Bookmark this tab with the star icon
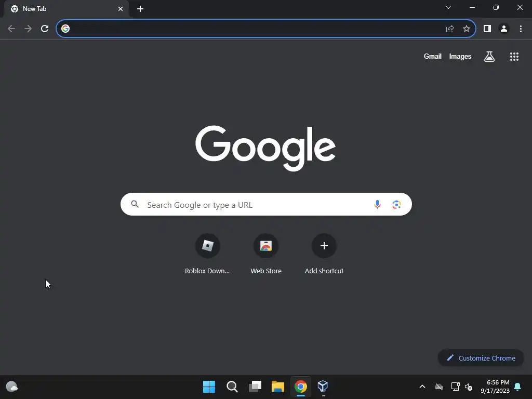Screen dimensions: 532x399 467,29
